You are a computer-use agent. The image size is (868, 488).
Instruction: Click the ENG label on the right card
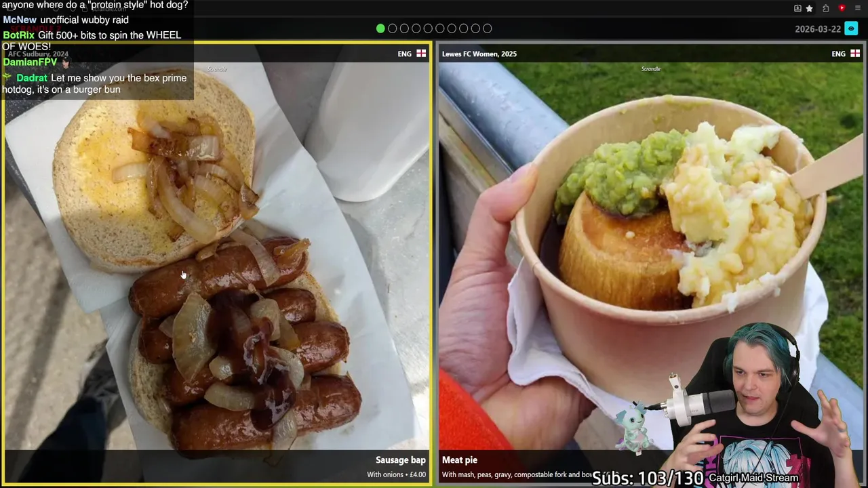point(839,54)
